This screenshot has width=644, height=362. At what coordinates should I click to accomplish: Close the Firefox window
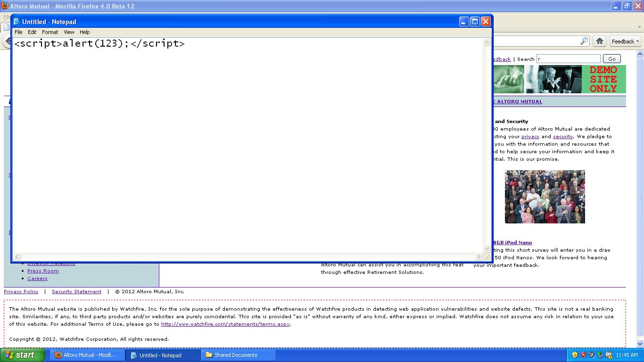637,6
